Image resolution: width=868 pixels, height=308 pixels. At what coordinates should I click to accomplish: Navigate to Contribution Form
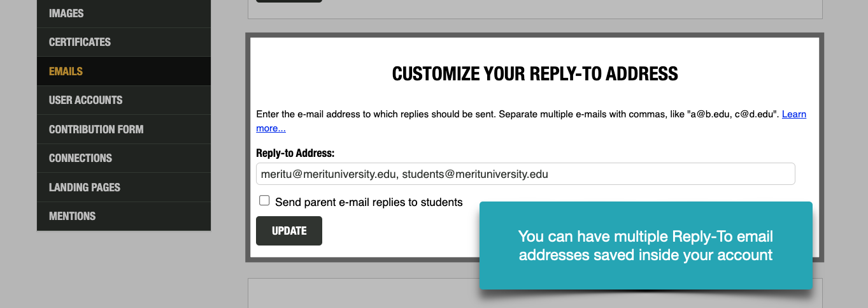point(96,129)
